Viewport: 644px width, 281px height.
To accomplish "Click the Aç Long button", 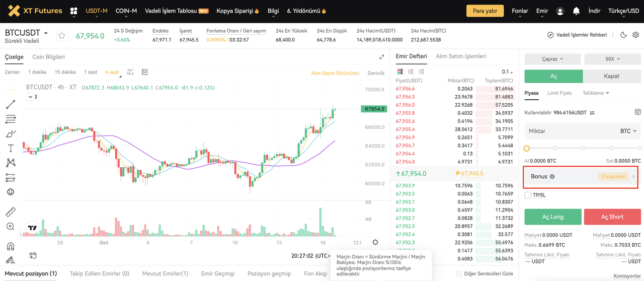I will (552, 217).
